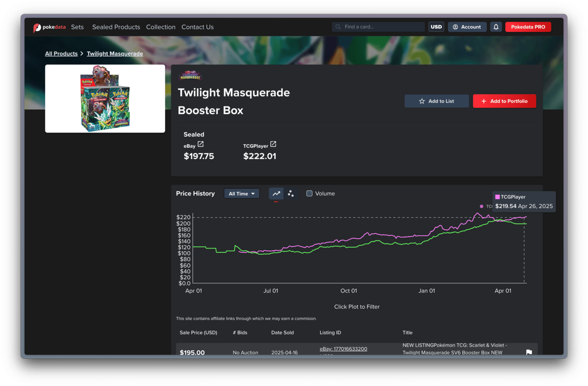Switch to the line chart view
Image resolution: width=588 pixels, height=386 pixels.
276,194
